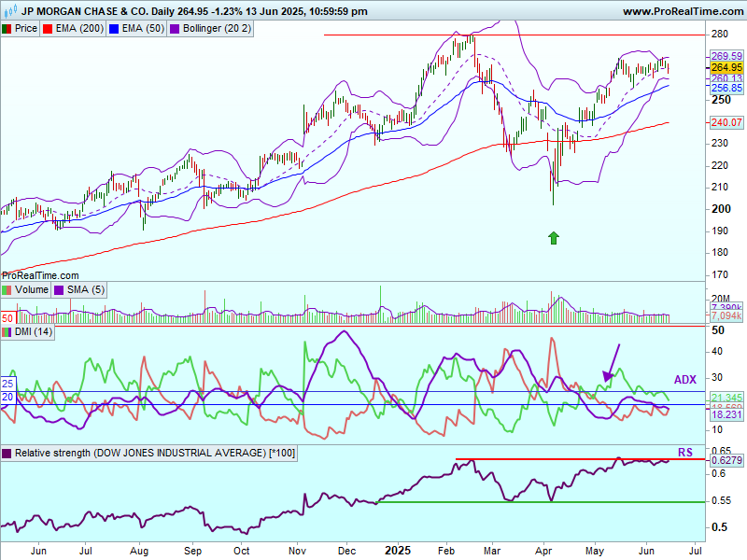Click the red 50 volume level marker
The height and width of the screenshot is (560, 747).
pos(7,319)
